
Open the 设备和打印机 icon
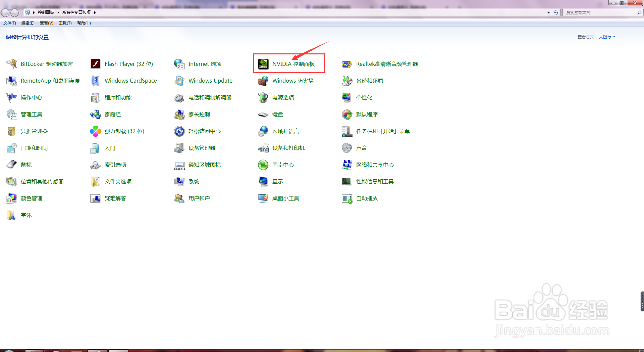[x=263, y=148]
